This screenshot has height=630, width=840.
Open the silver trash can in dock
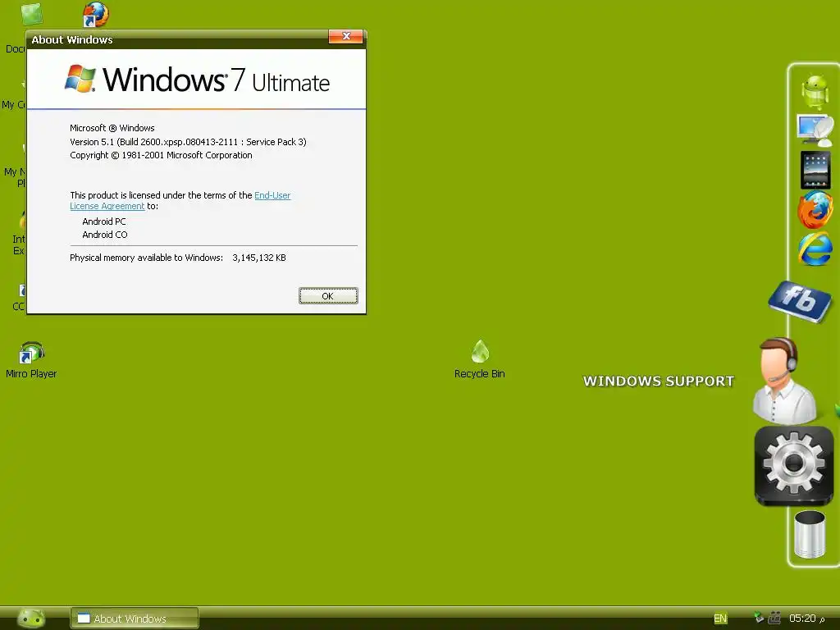810,534
